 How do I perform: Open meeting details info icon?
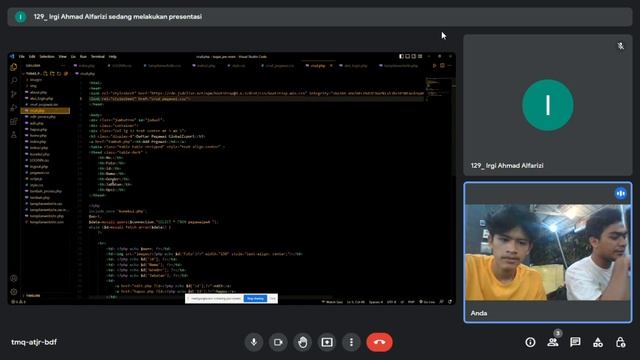(530, 342)
